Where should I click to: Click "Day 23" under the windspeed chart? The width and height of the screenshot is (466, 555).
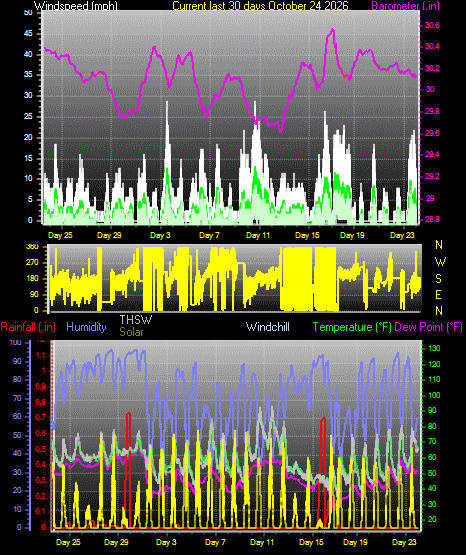[x=402, y=235]
